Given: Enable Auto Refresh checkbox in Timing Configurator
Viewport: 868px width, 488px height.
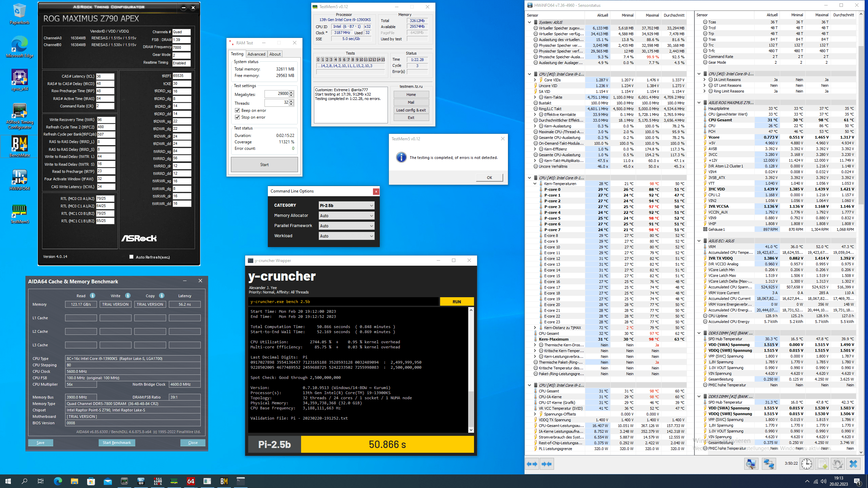Looking at the screenshot, I should click(x=131, y=257).
